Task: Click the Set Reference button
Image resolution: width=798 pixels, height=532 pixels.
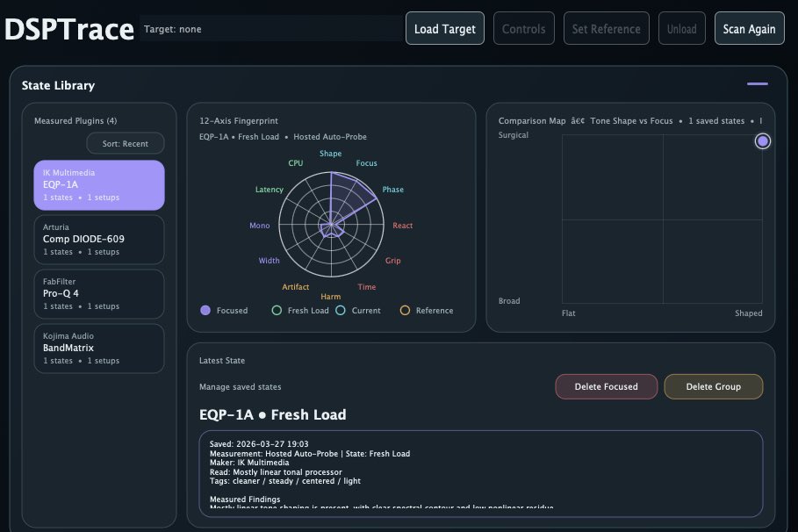Action: 606,28
